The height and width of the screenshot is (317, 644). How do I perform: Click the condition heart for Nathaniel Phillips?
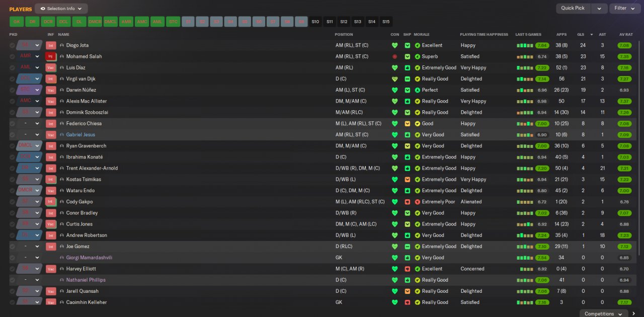(x=394, y=280)
